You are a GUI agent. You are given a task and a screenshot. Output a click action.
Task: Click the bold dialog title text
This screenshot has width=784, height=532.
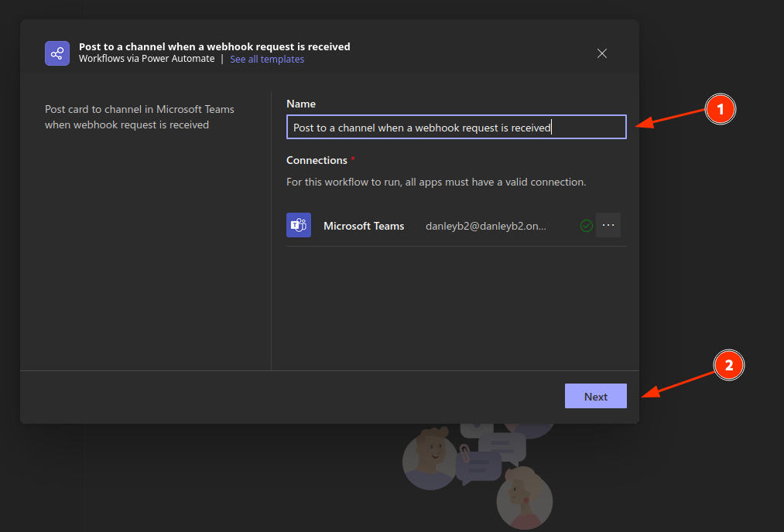click(214, 47)
